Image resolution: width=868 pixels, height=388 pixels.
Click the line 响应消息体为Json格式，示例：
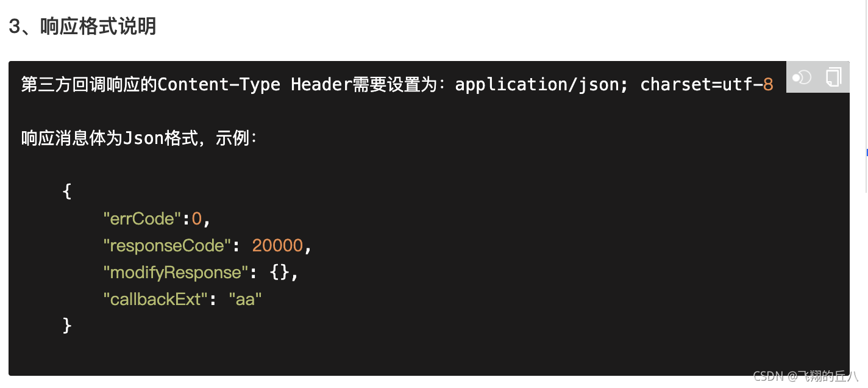[x=140, y=138]
